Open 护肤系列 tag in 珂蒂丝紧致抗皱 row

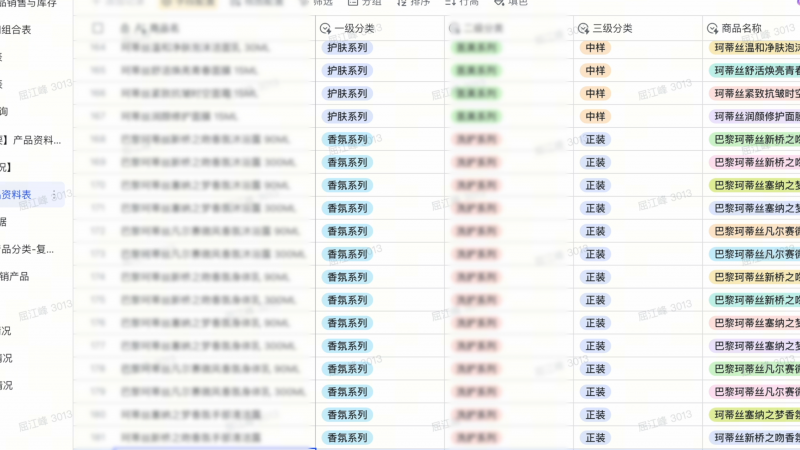click(347, 93)
